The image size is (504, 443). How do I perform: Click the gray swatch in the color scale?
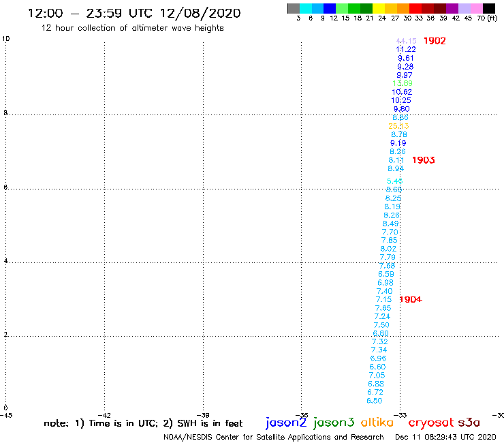click(x=294, y=8)
